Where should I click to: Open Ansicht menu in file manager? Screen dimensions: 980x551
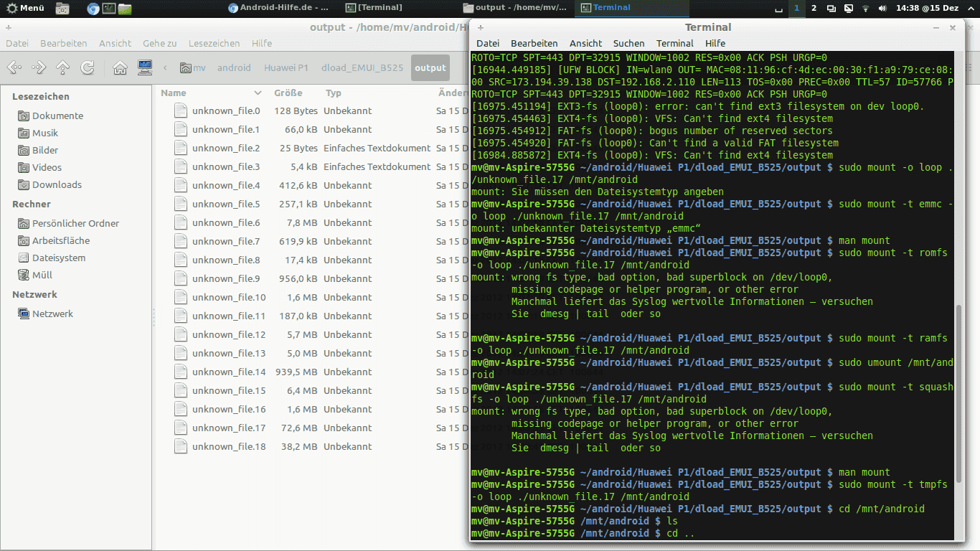point(115,43)
